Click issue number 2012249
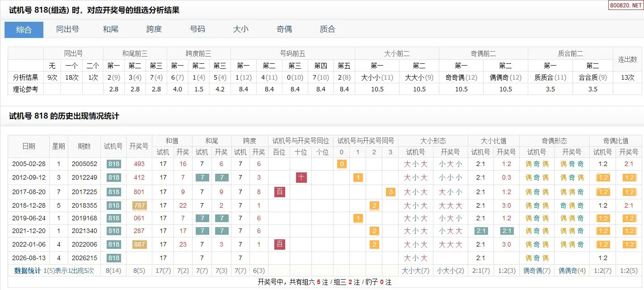644x290 pixels. pyautogui.click(x=84, y=178)
